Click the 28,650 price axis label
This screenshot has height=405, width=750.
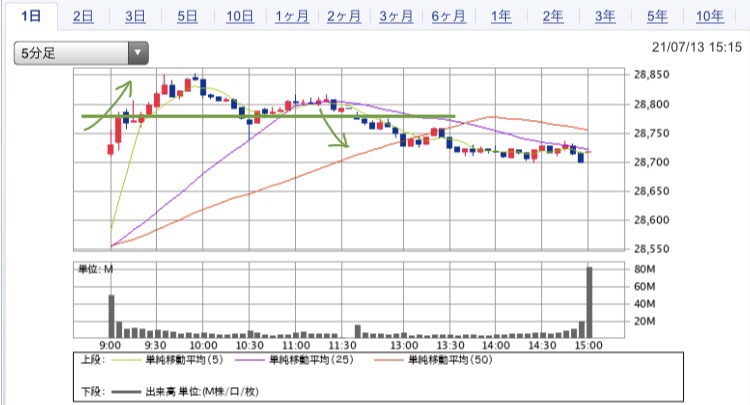tap(651, 191)
